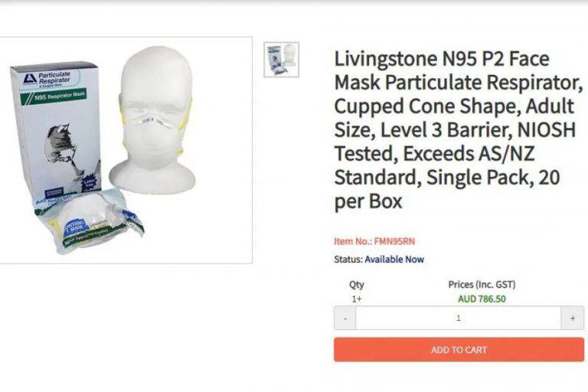Viewport: 588px width, 392px height.
Task: Click the AUD 786.50 price
Action: pyautogui.click(x=482, y=299)
